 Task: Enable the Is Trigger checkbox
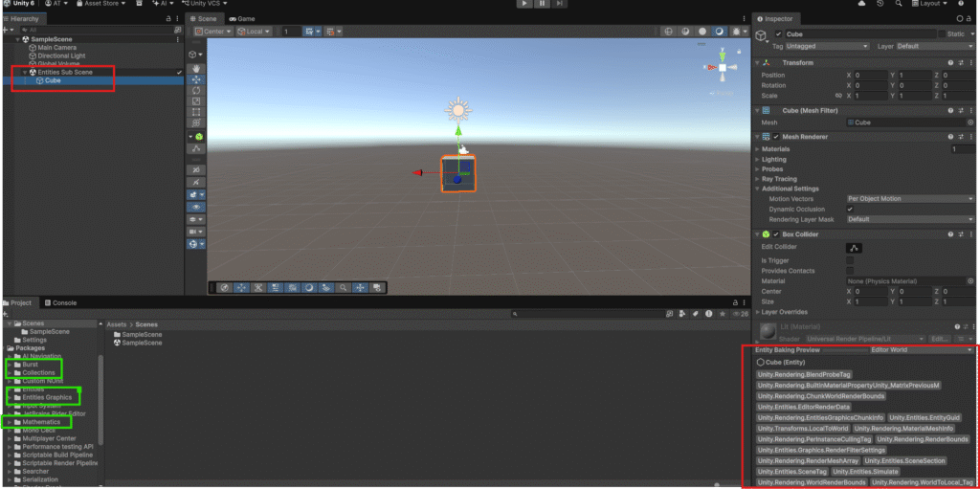click(850, 260)
